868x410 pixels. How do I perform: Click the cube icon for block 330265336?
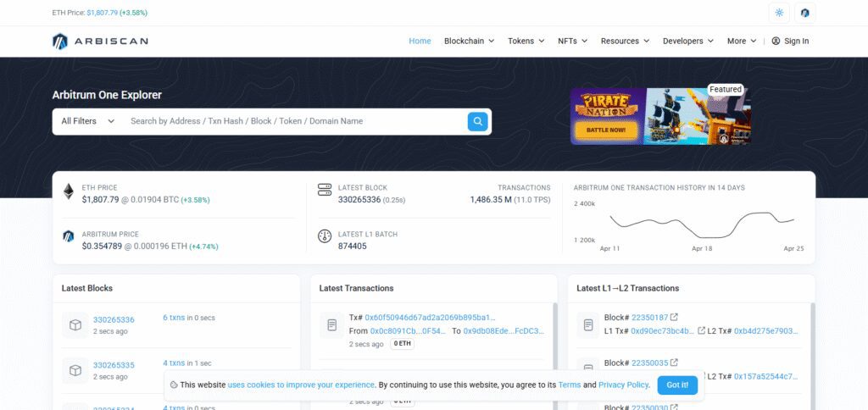pyautogui.click(x=75, y=325)
